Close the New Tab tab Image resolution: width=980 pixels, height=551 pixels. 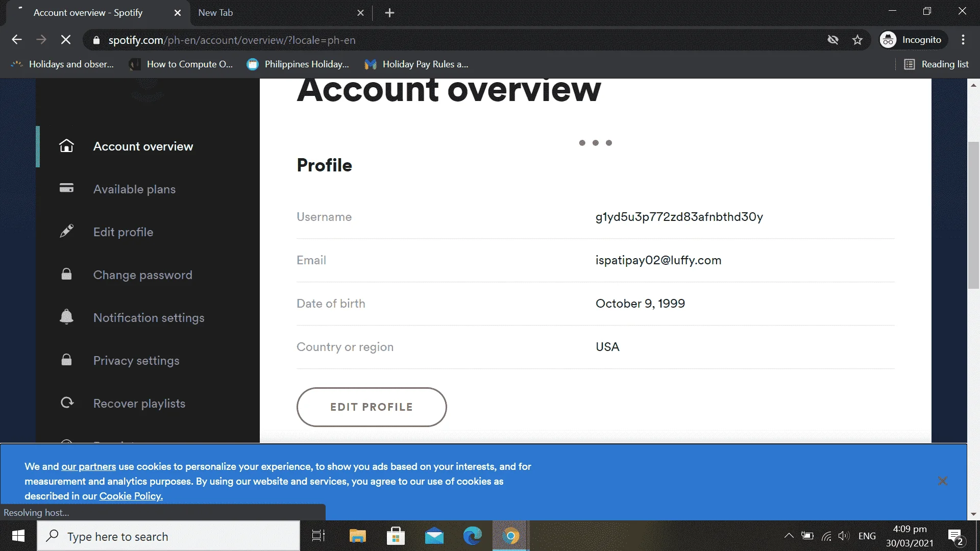click(360, 13)
